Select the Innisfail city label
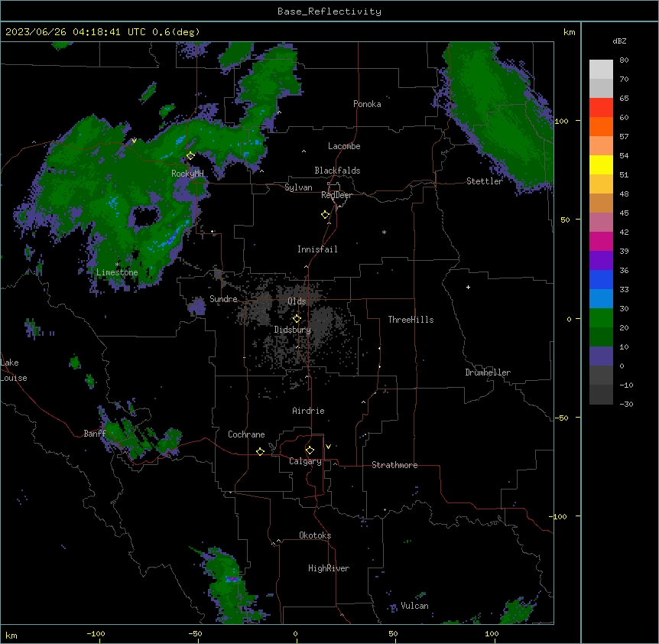The height and width of the screenshot is (644, 659). point(317,249)
